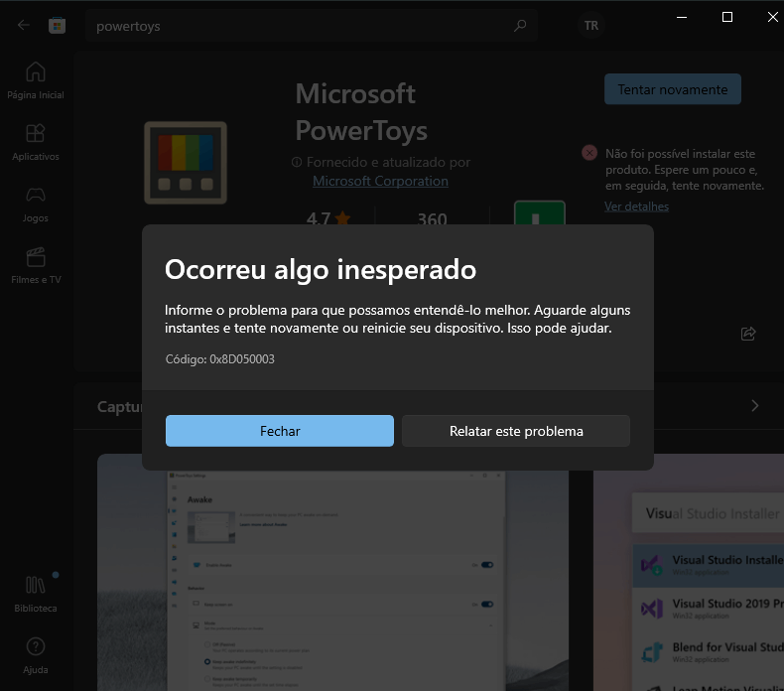Open Biblioteca in the sidebar
Screen dimensions: 784x691
point(36,595)
